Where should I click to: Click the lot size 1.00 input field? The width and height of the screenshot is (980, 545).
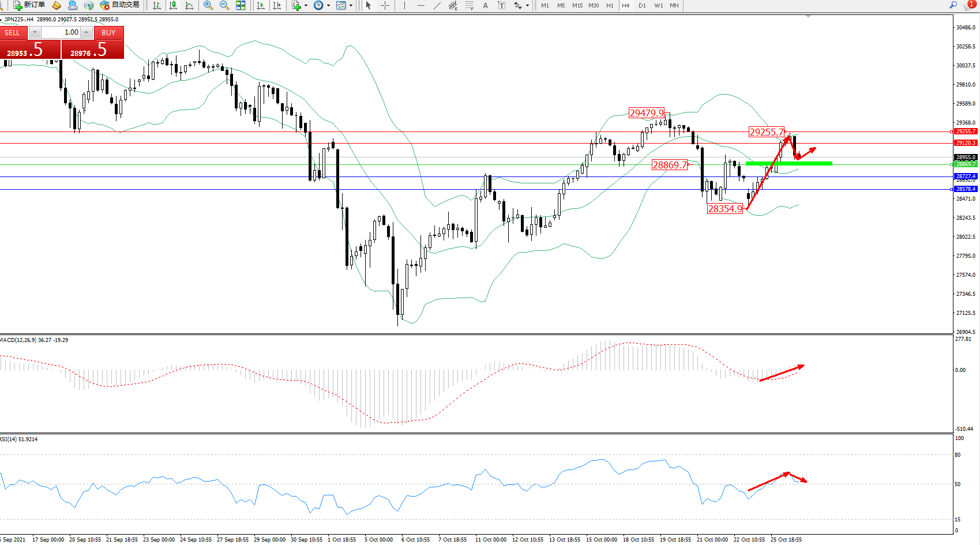[61, 32]
